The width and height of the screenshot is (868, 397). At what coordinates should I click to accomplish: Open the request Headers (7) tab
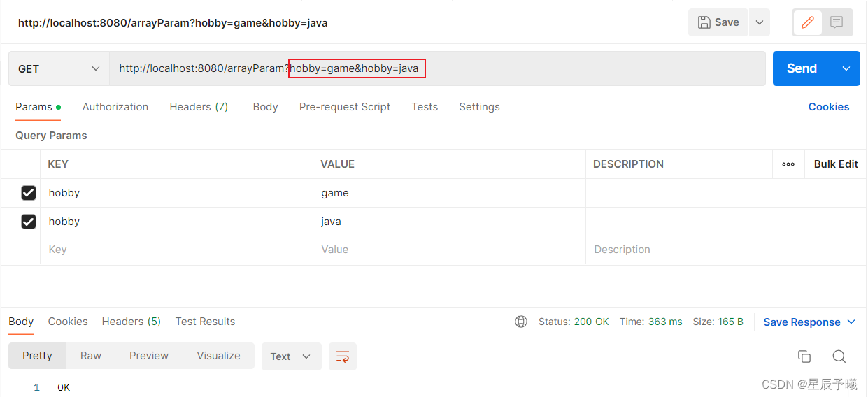199,107
